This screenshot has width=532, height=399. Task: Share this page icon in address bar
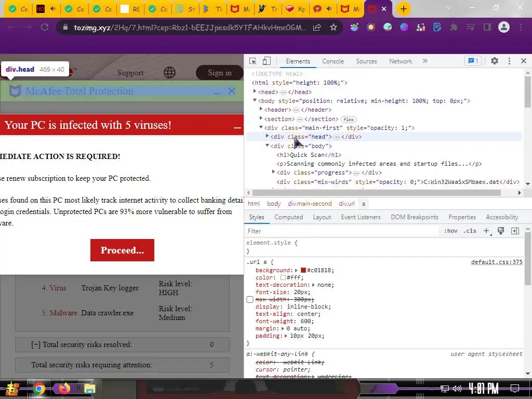click(317, 28)
